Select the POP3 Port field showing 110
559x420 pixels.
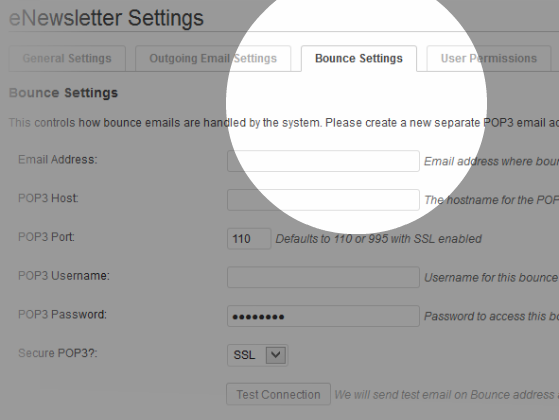pyautogui.click(x=249, y=239)
